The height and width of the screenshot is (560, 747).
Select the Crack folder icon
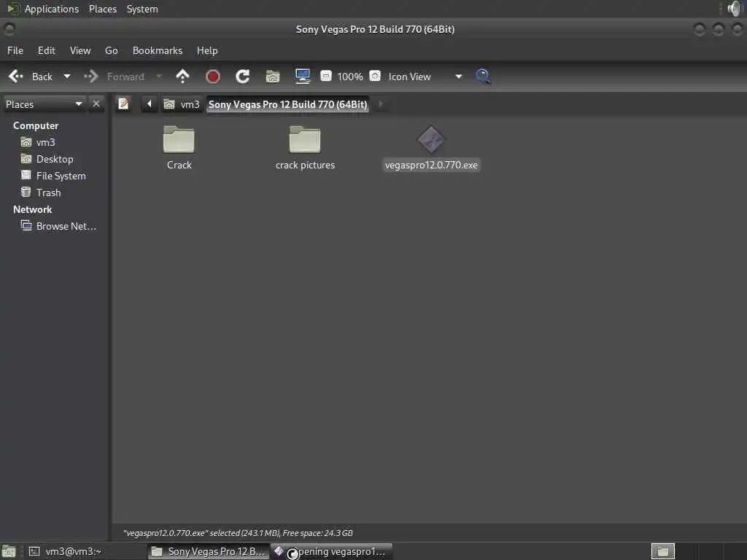pyautogui.click(x=179, y=139)
